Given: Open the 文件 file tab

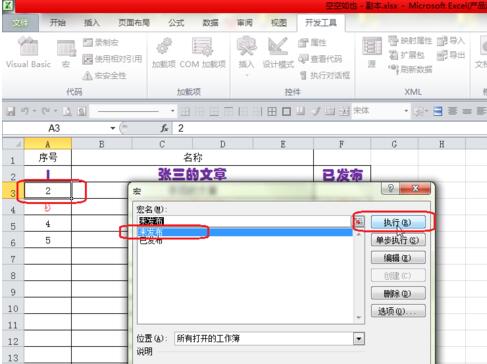Looking at the screenshot, I should 20,23.
